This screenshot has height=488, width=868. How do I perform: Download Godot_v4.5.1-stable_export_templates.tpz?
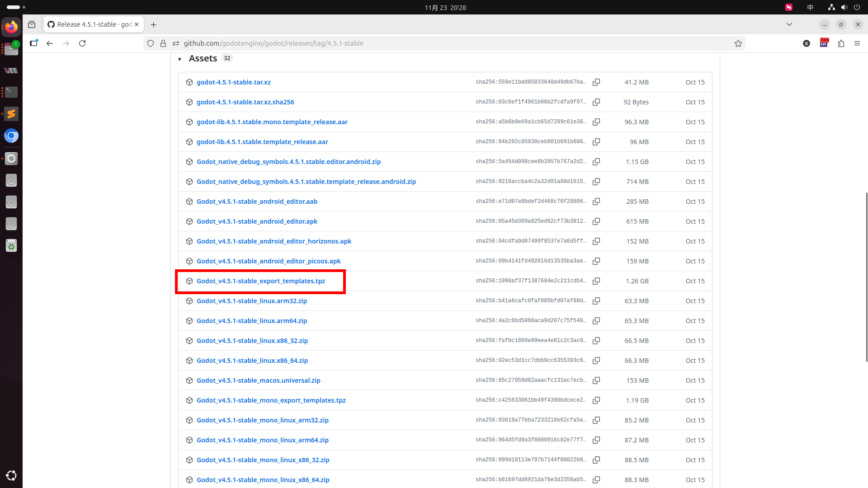click(260, 281)
